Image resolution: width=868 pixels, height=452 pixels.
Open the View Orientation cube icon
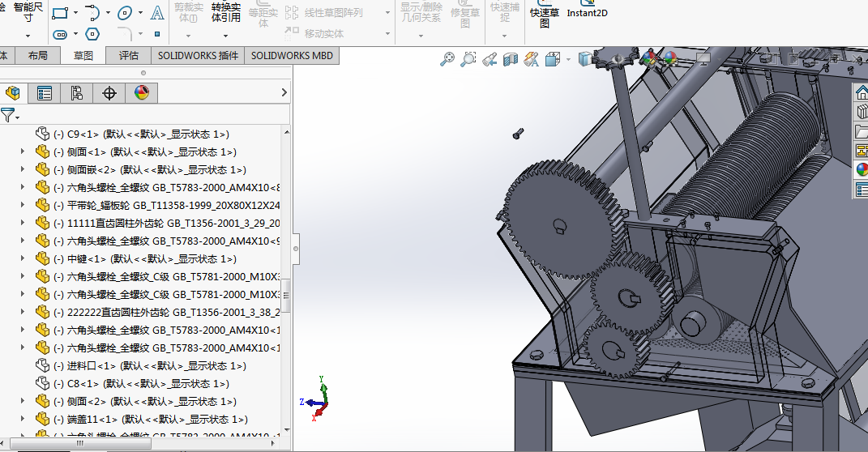(553, 59)
